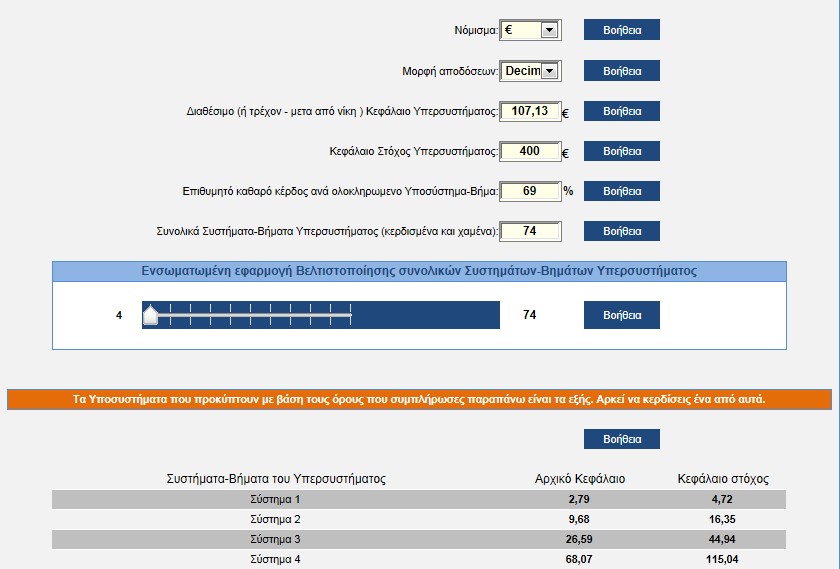Select row Σύστημα 4
Viewport: 840px width, 569px height.
[419, 559]
